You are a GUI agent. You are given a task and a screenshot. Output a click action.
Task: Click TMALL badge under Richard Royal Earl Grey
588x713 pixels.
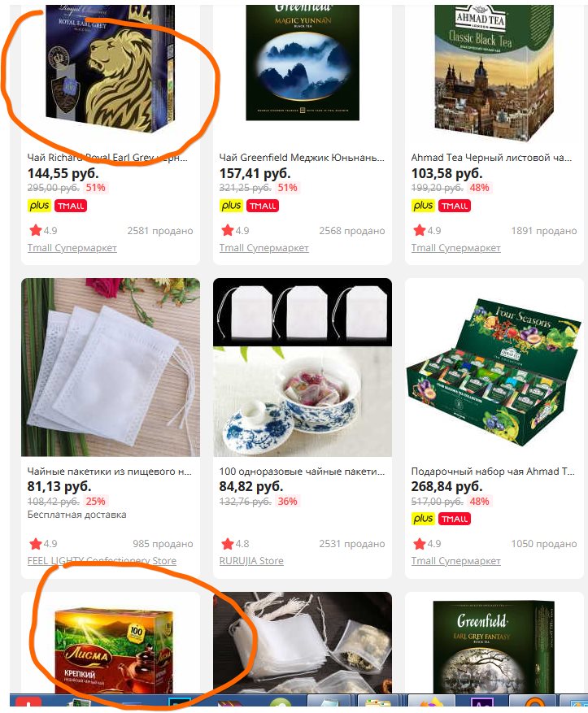71,206
